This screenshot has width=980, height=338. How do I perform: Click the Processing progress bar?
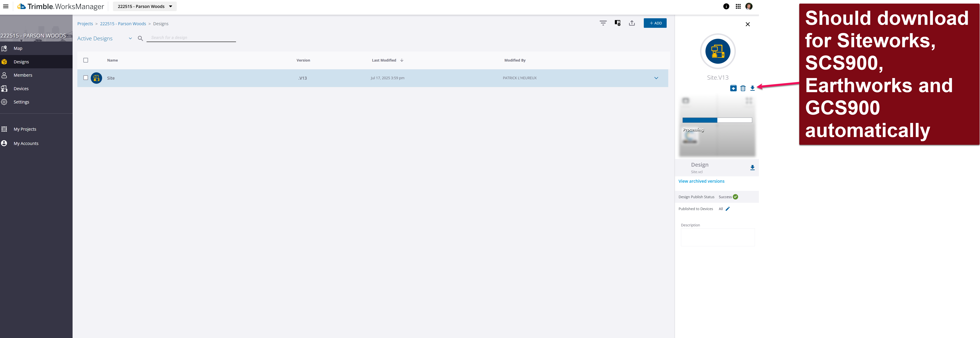(x=717, y=120)
